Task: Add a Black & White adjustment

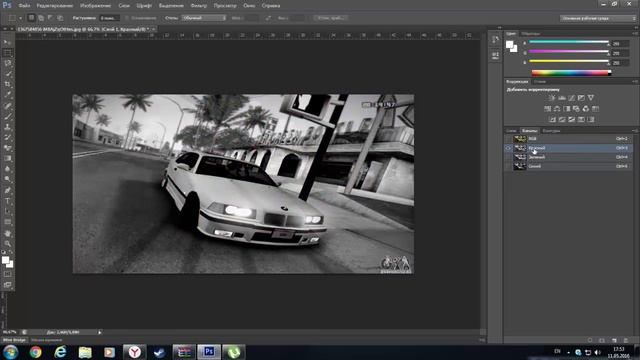Action: 567,109
